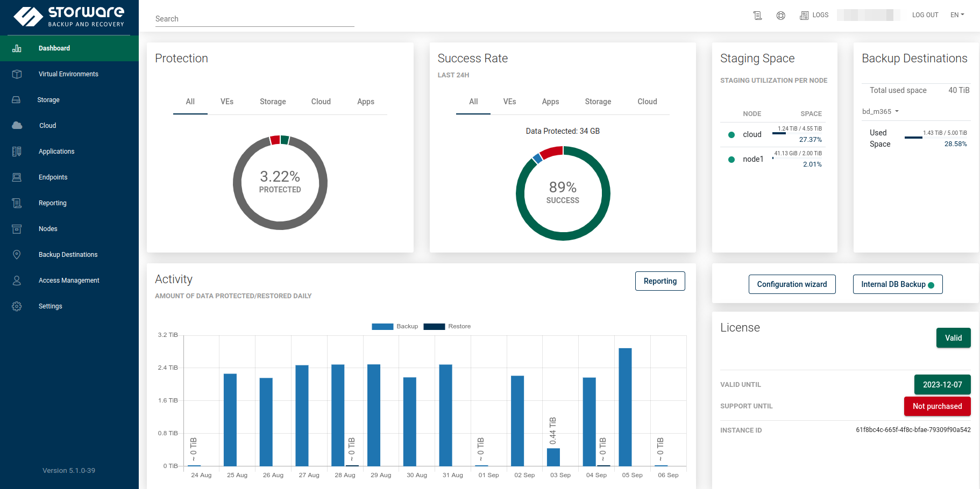The height and width of the screenshot is (489, 980).
Task: Click the Endpoints laptop icon
Action: (x=17, y=177)
